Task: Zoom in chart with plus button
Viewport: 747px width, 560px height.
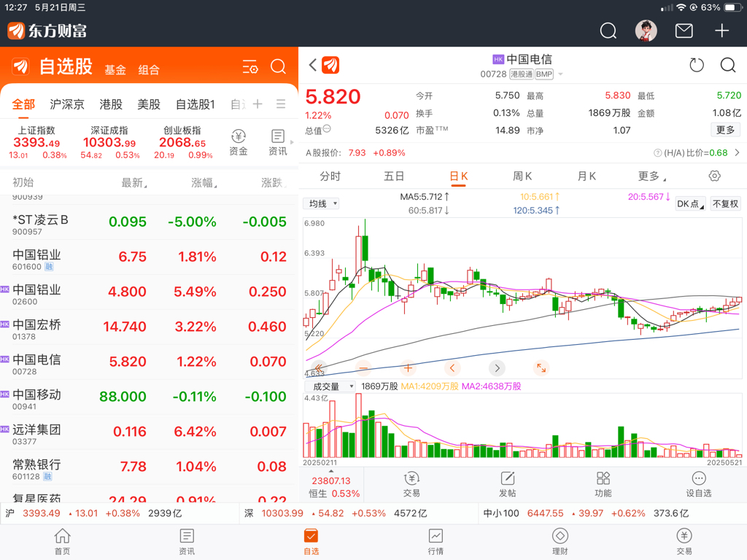Action: 408,367
